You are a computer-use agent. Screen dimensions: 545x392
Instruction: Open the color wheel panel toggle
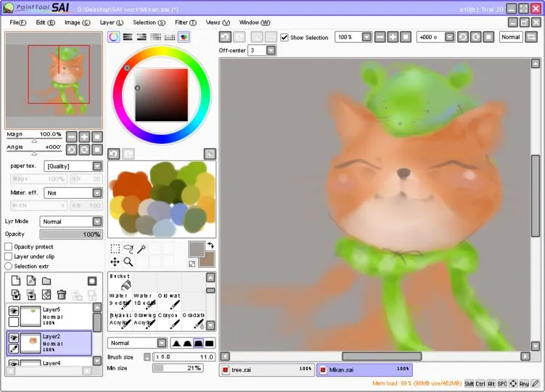coord(114,37)
